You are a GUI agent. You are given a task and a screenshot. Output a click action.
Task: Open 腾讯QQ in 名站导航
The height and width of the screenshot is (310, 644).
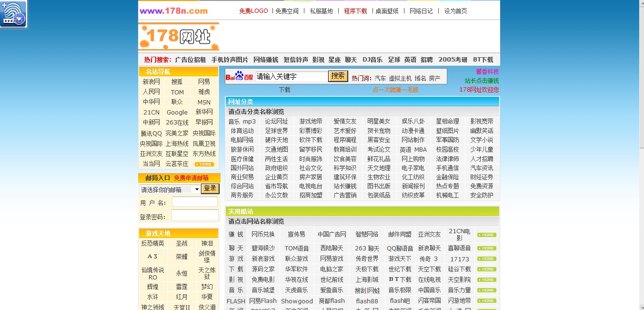151,134
